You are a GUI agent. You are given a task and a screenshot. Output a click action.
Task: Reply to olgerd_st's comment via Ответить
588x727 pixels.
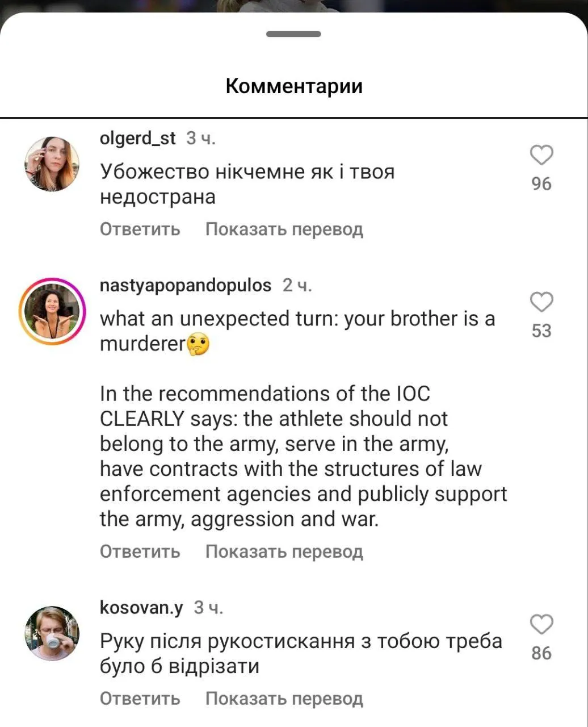click(x=140, y=229)
